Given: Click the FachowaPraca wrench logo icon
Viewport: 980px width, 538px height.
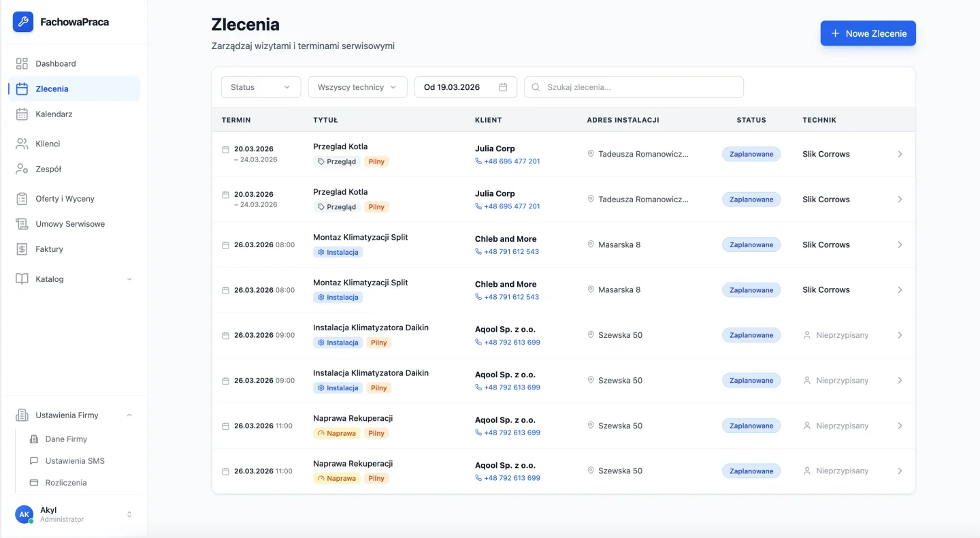Looking at the screenshot, I should tap(23, 22).
